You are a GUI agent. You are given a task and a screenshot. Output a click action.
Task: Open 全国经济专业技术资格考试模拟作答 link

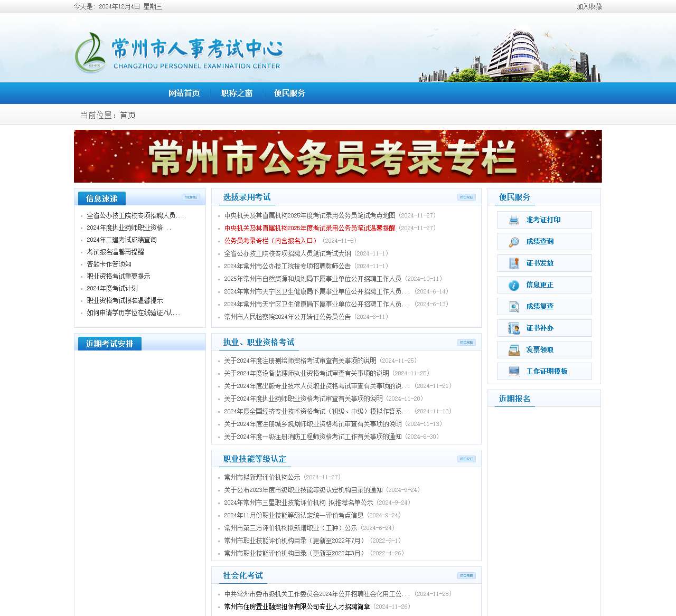[317, 411]
